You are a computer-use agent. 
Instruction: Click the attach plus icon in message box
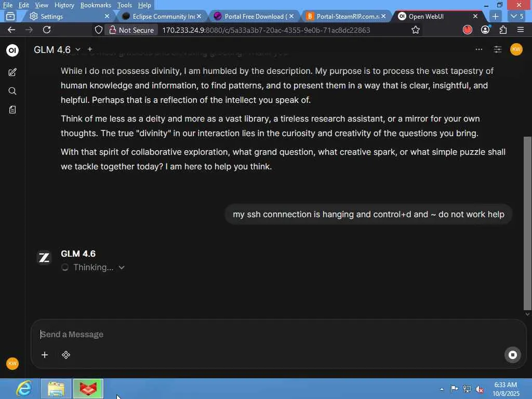(x=45, y=355)
